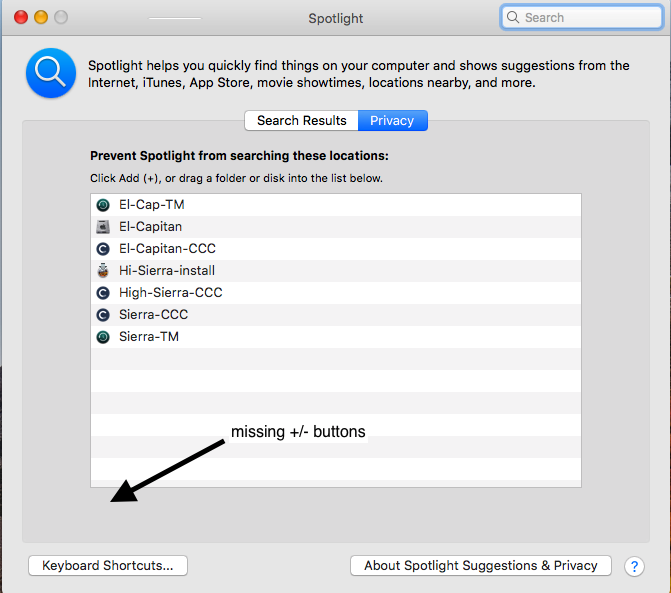Screen dimensions: 671x593
Task: Click the El-Capitan drive icon
Action: (x=103, y=227)
